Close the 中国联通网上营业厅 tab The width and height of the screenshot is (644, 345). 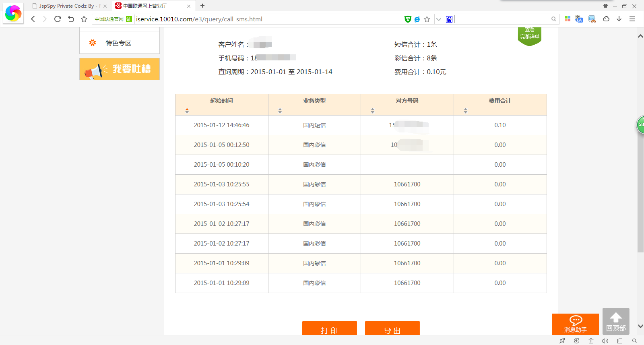[x=189, y=6]
